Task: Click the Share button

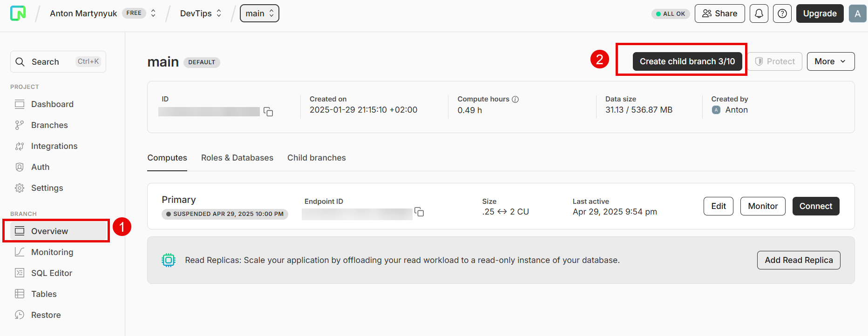Action: 720,13
